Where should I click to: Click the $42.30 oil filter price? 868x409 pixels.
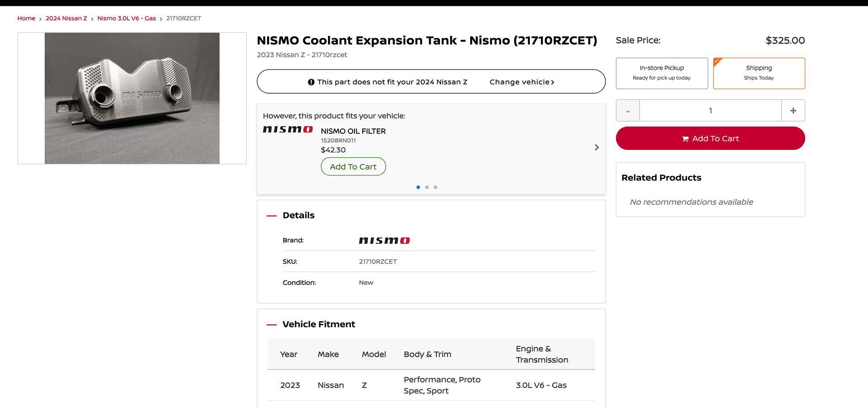(333, 150)
